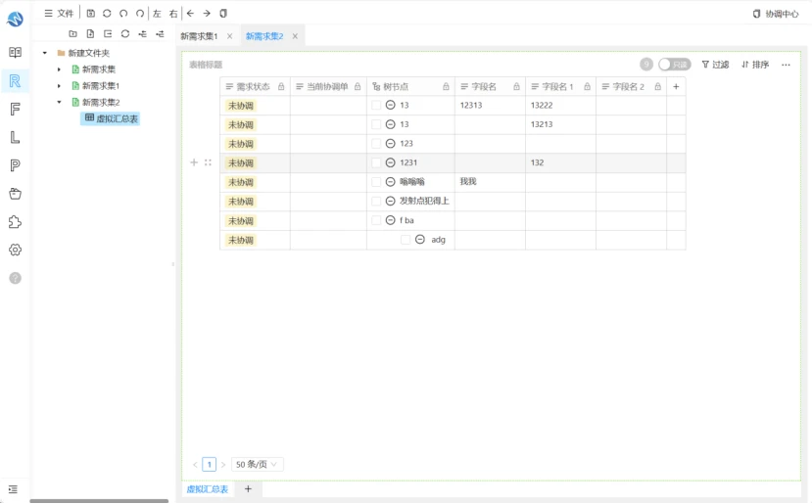Toggle the read-only switch
This screenshot has width=812, height=504.
point(674,65)
